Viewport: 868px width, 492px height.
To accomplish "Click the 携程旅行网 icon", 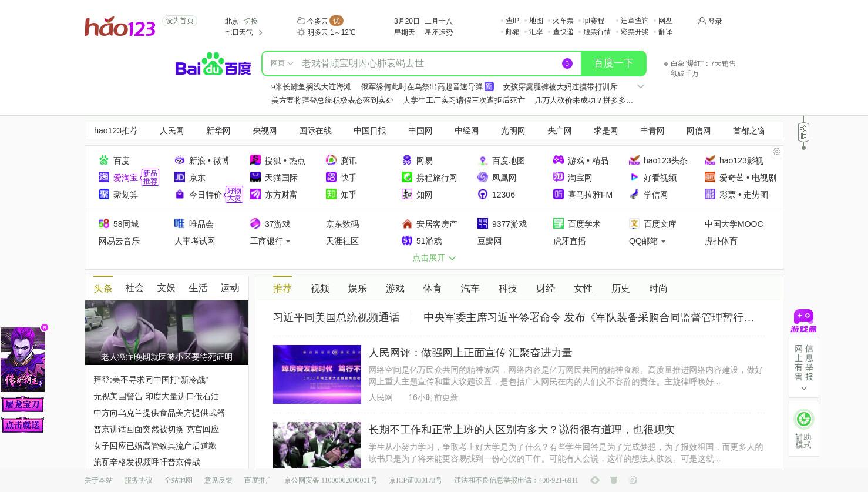I will click(x=407, y=177).
